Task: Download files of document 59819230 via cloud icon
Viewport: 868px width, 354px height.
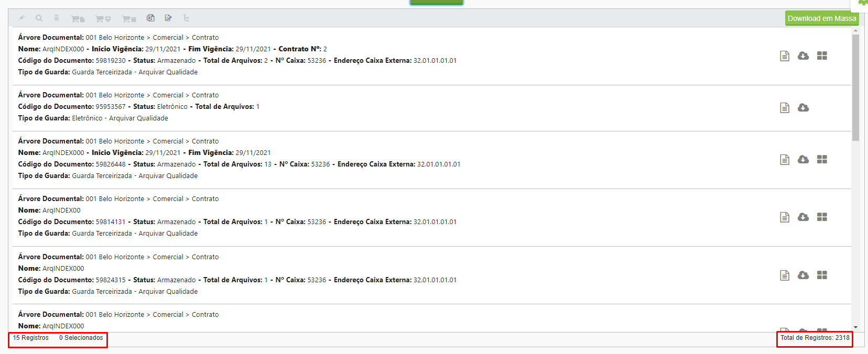Action: (803, 56)
